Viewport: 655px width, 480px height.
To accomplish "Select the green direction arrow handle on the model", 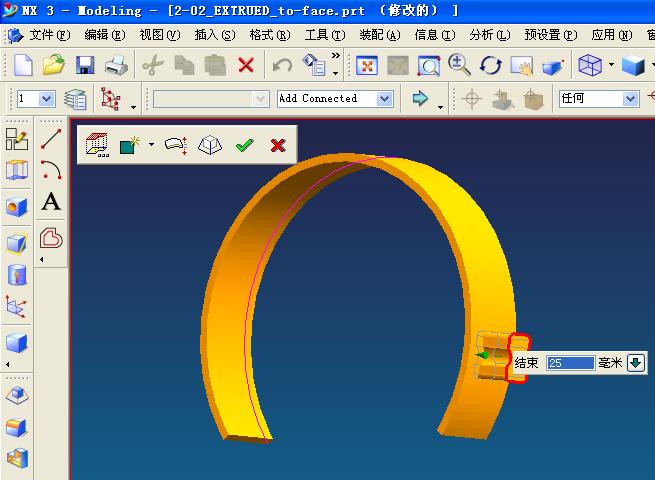I will pyautogui.click(x=482, y=355).
